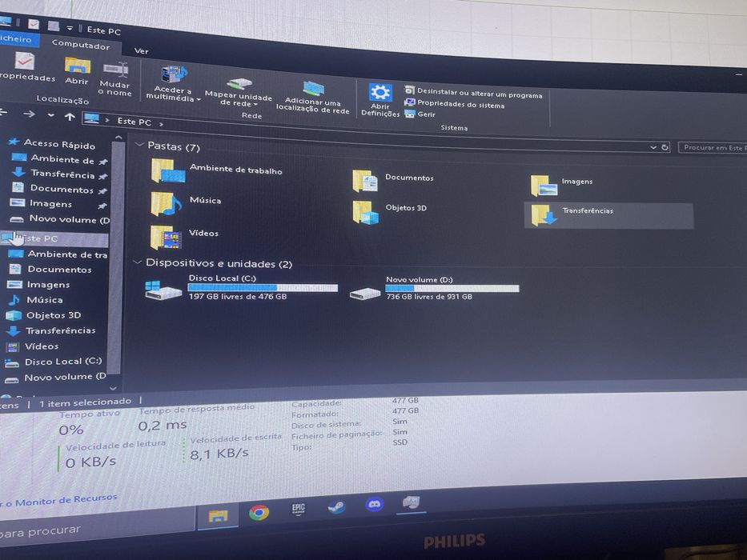Collapse Dispositivos e unidades group
Screen dimensions: 747x560
click(137, 262)
